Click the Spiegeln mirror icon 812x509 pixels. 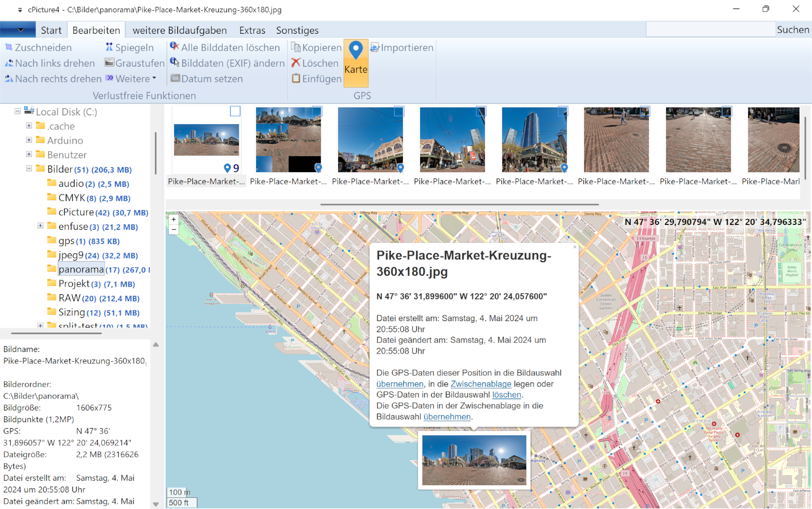109,47
